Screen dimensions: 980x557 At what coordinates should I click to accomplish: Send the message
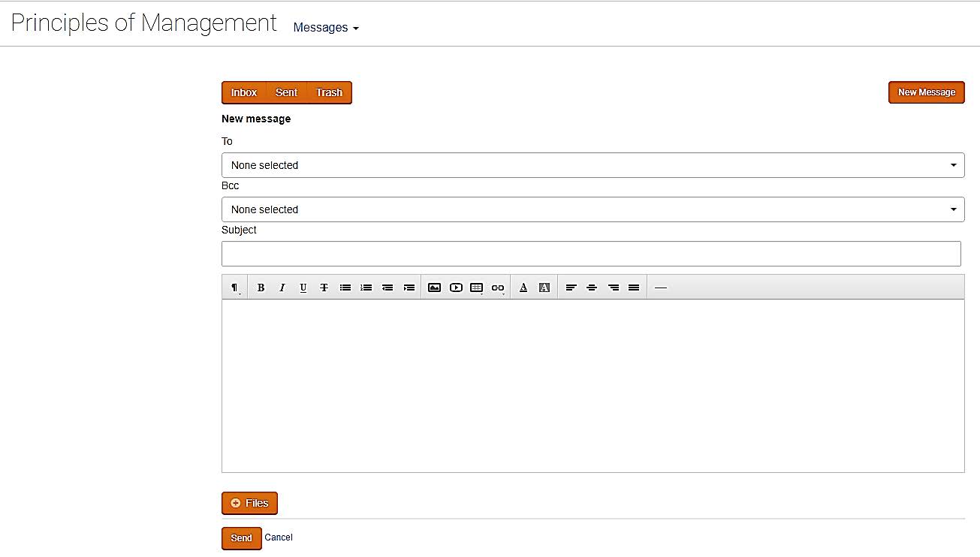(241, 538)
